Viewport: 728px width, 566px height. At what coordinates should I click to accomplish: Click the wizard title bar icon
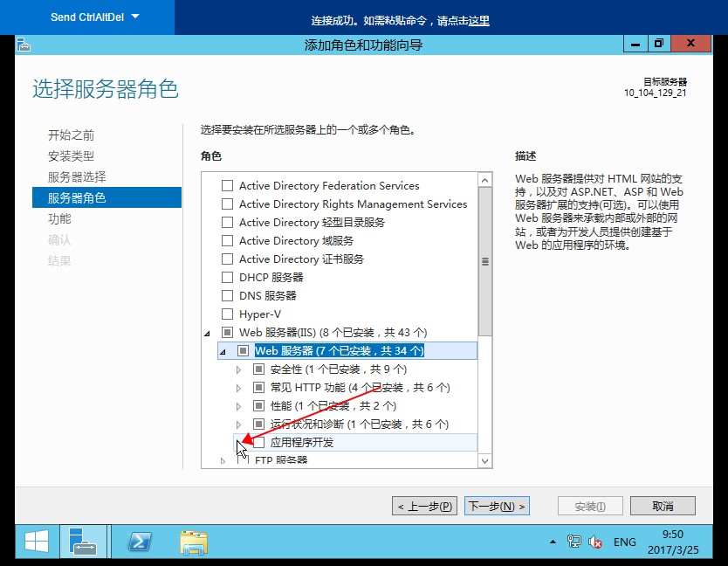(24, 45)
